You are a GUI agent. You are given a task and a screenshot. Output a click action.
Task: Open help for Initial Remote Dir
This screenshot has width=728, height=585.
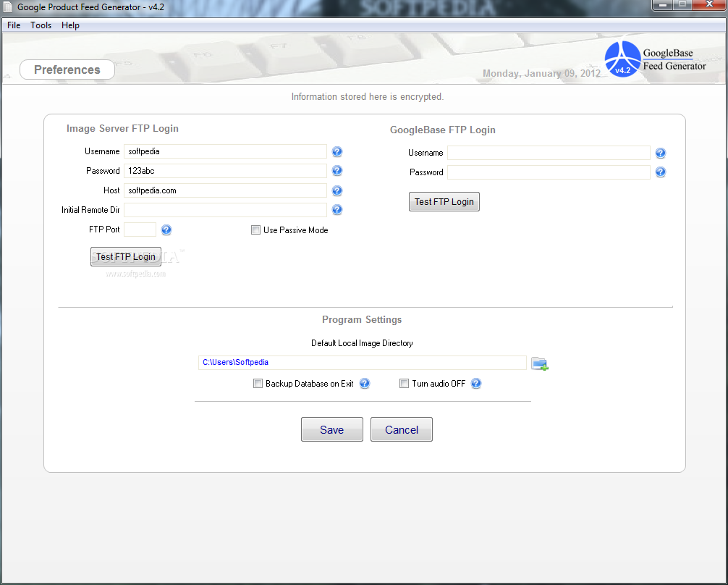coord(337,209)
